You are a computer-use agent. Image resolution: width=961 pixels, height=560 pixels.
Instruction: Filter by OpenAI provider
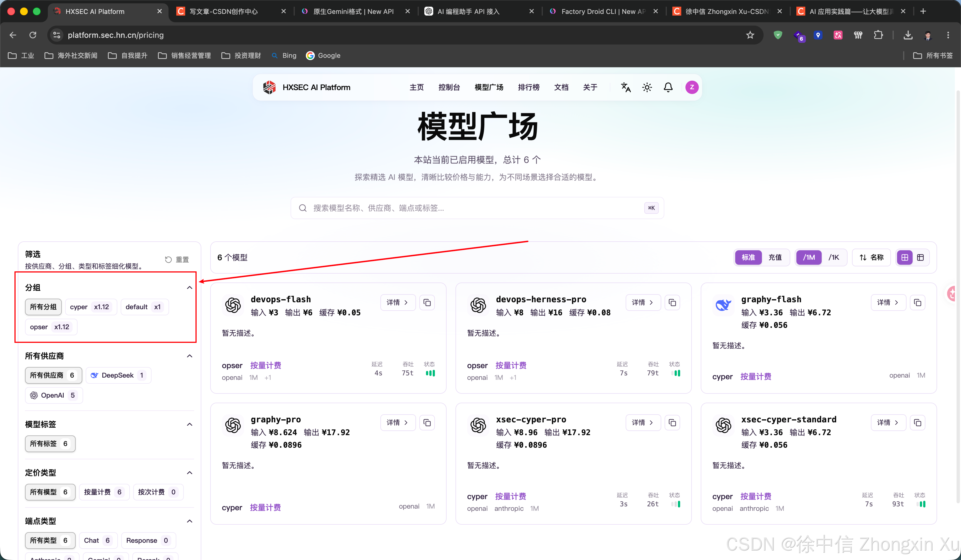(54, 395)
